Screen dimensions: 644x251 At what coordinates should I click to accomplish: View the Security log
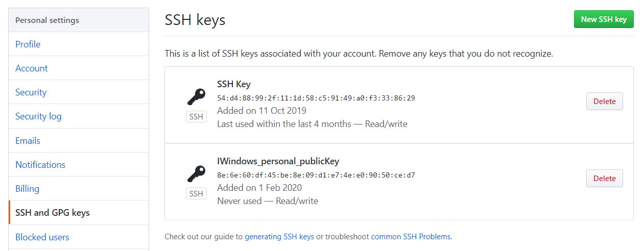(x=38, y=116)
